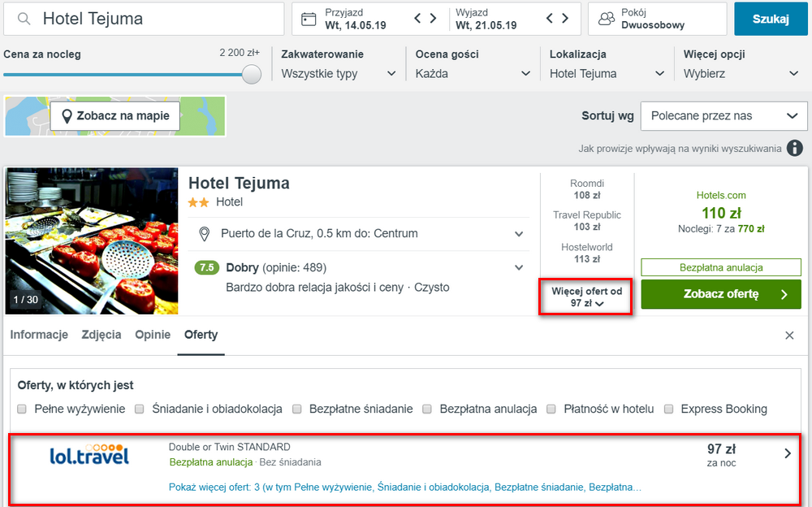Image resolution: width=812 pixels, height=507 pixels.
Task: Go to next departure date
Action: pos(565,19)
